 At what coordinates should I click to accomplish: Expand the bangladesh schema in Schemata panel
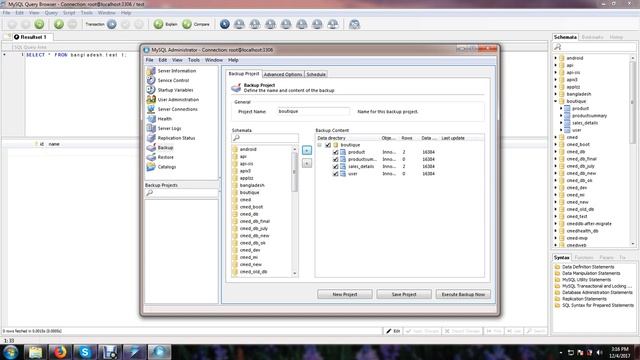(556, 94)
